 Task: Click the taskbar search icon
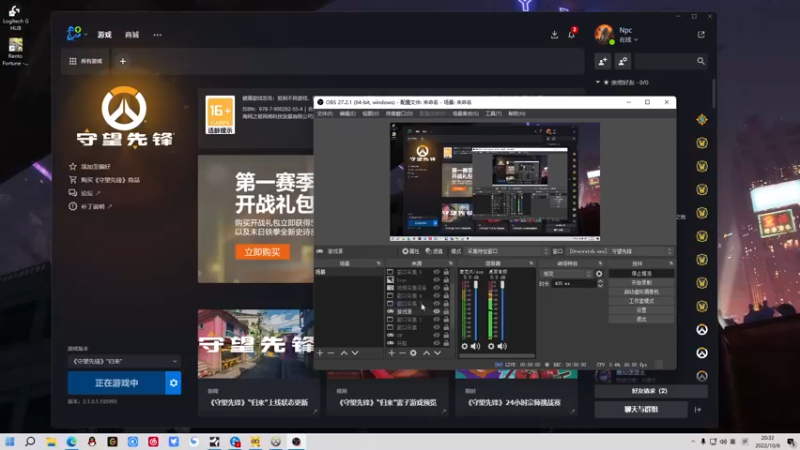tap(30, 442)
